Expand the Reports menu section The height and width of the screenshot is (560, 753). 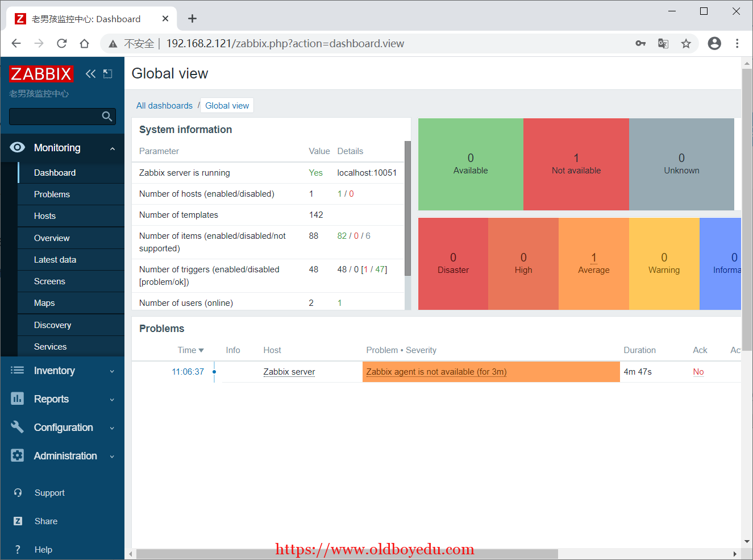(112, 400)
